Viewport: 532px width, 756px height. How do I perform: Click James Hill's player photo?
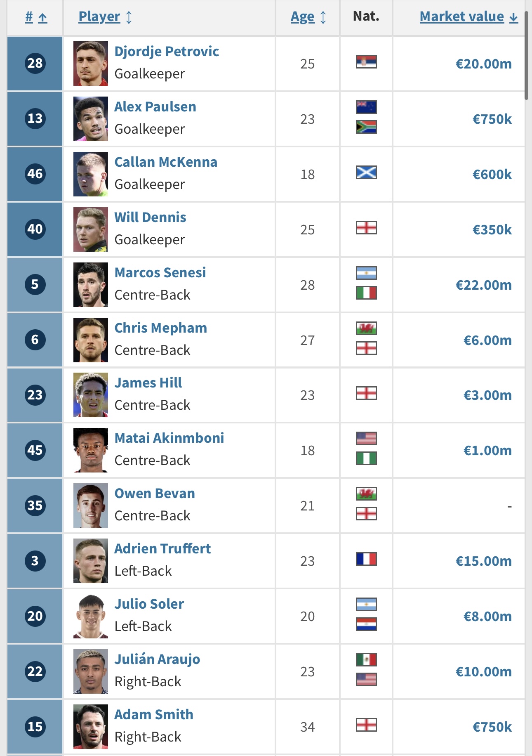(x=91, y=395)
